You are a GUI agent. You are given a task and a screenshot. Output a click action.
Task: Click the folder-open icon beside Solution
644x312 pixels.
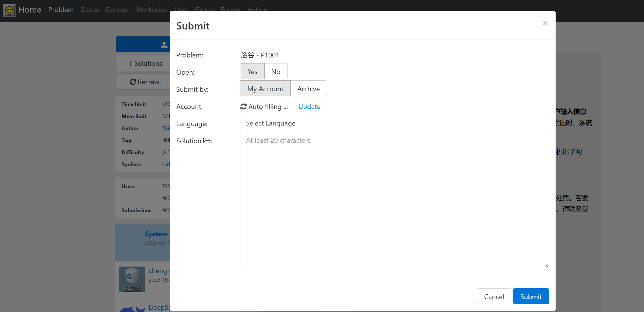tap(207, 141)
